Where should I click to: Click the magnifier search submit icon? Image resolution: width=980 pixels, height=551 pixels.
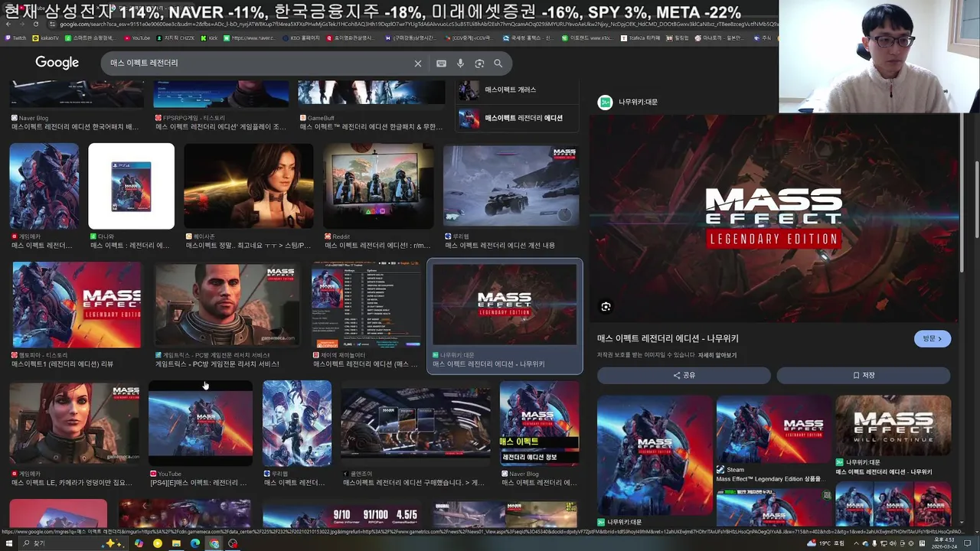pyautogui.click(x=498, y=64)
